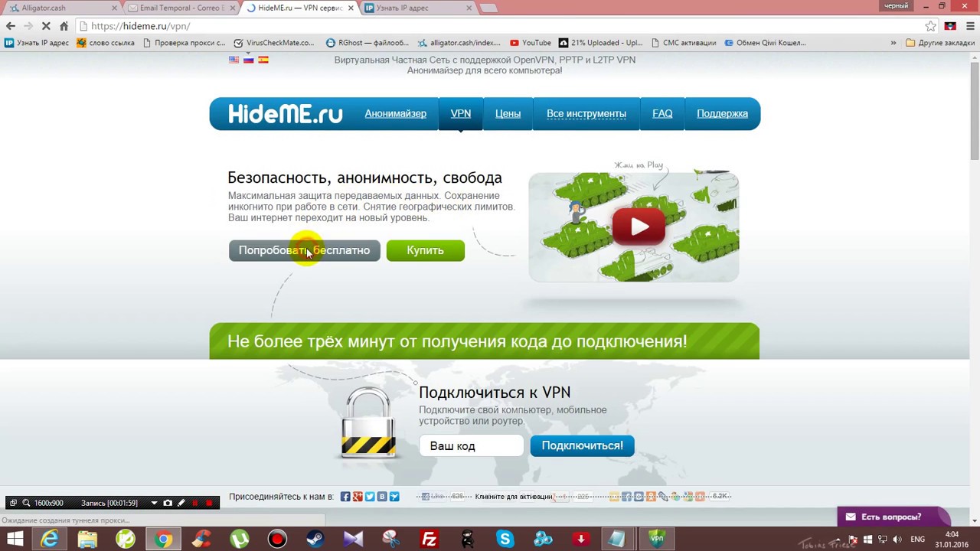This screenshot has height=551, width=980.
Task: Open the recorder zoom magnifier icon
Action: [x=26, y=503]
